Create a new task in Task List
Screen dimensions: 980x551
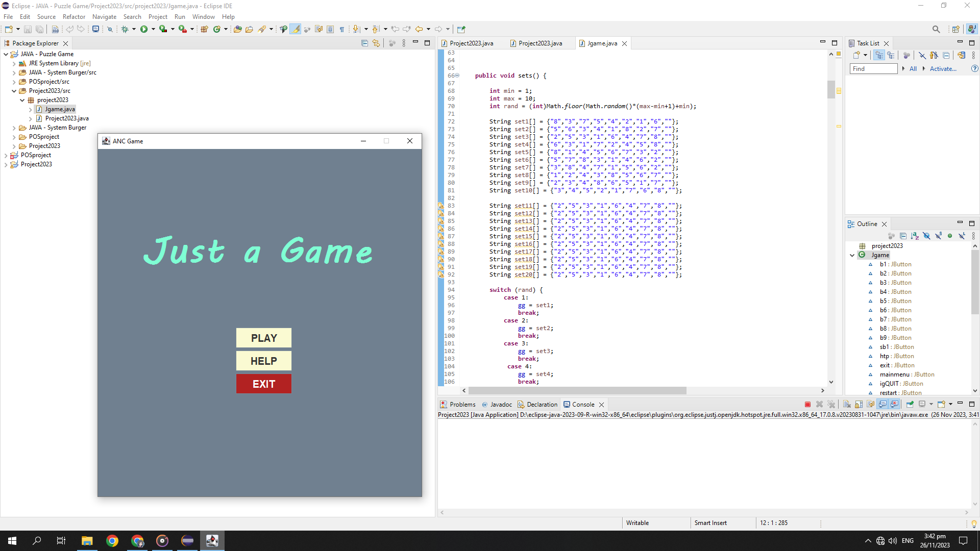856,55
